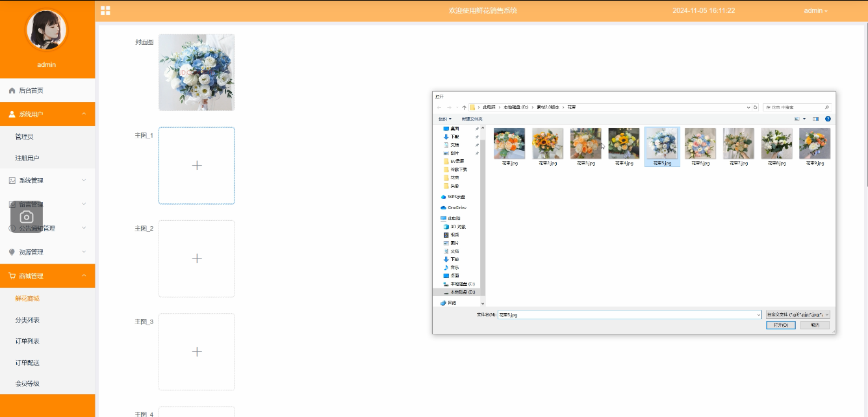This screenshot has height=417, width=868.
Task: Click the 取消 button in file dialog
Action: tap(815, 325)
